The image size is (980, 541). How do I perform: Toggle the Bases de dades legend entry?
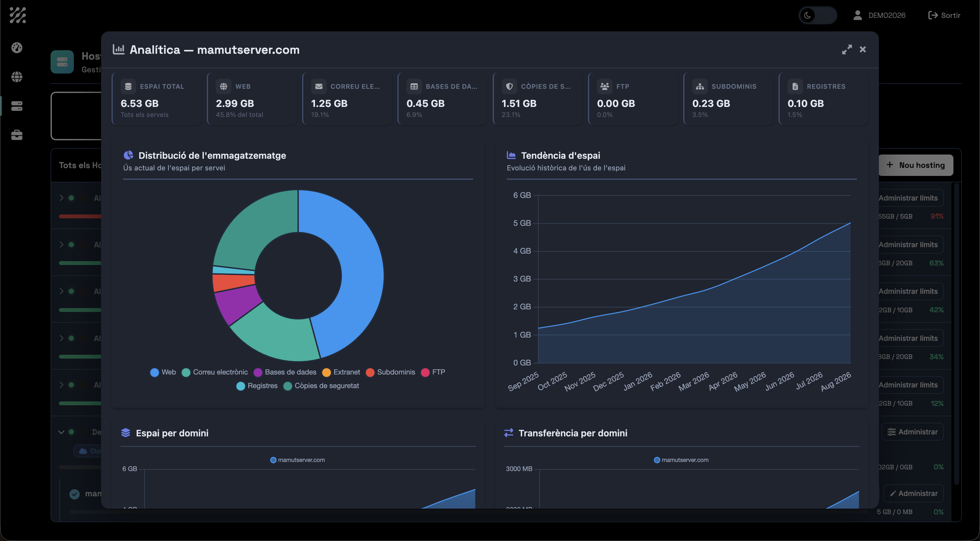coord(285,372)
